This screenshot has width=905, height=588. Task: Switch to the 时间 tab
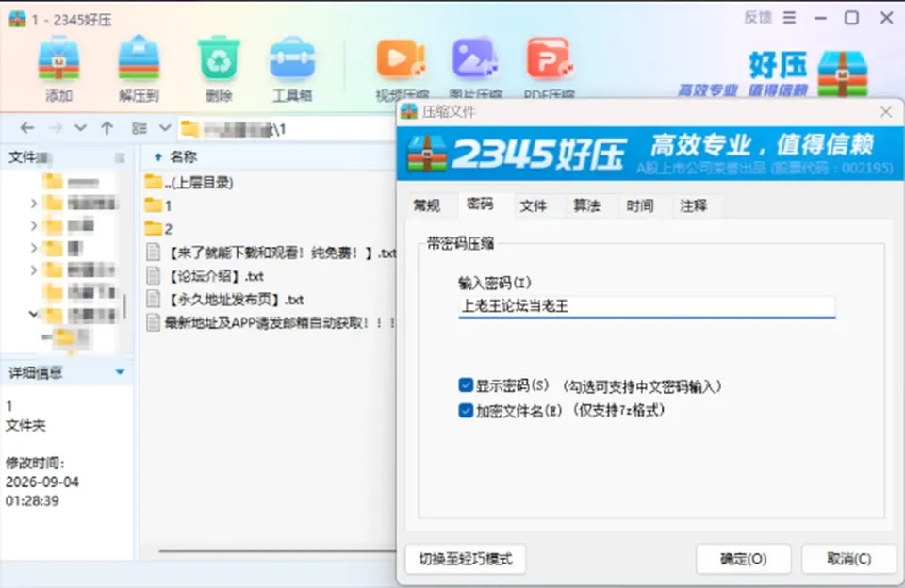(x=640, y=205)
